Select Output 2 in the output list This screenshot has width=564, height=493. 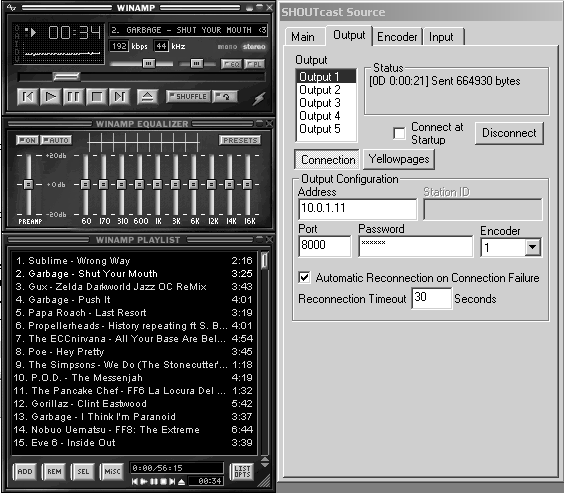pos(326,90)
